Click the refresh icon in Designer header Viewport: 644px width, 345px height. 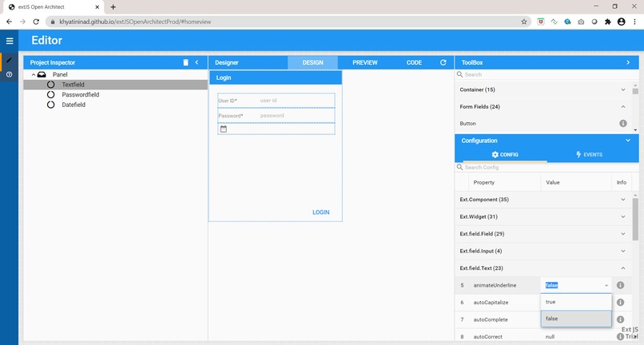tap(443, 62)
